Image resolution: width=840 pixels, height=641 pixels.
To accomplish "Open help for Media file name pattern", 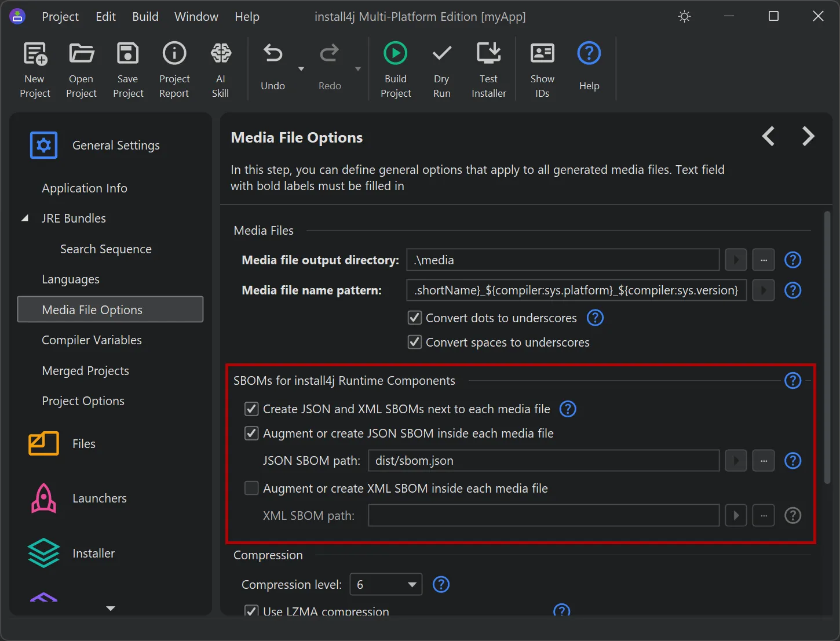I will point(792,290).
